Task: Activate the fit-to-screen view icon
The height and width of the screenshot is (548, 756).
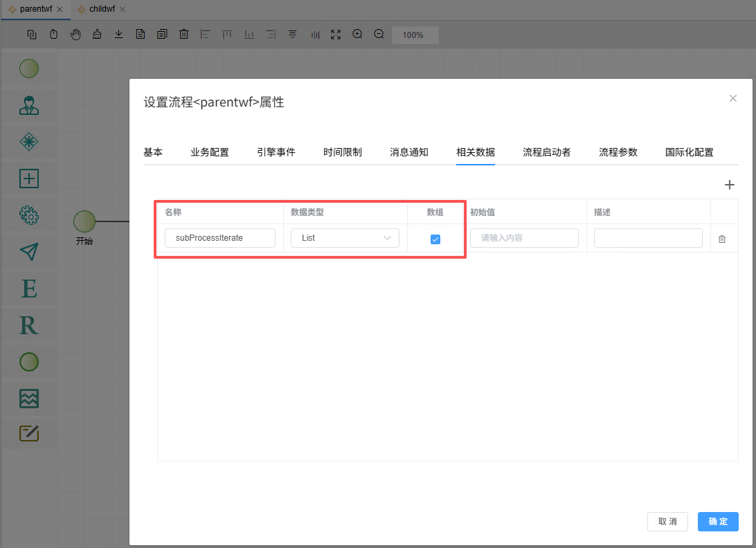Action: click(x=336, y=34)
